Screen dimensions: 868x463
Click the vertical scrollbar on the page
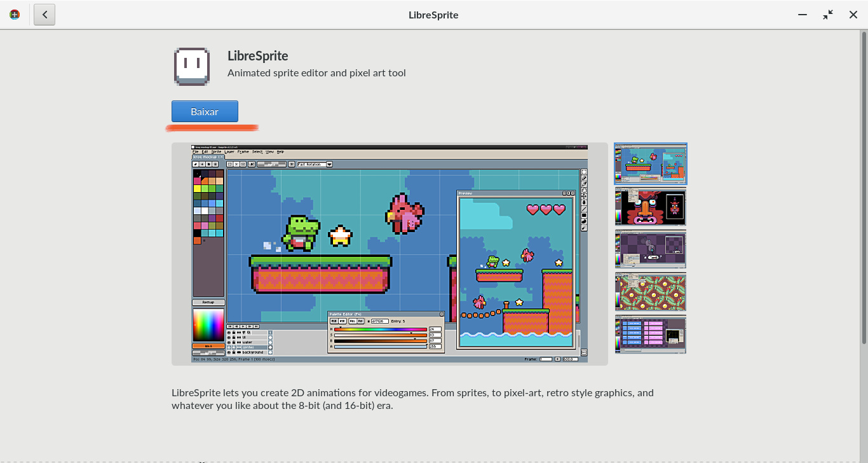pos(863,188)
